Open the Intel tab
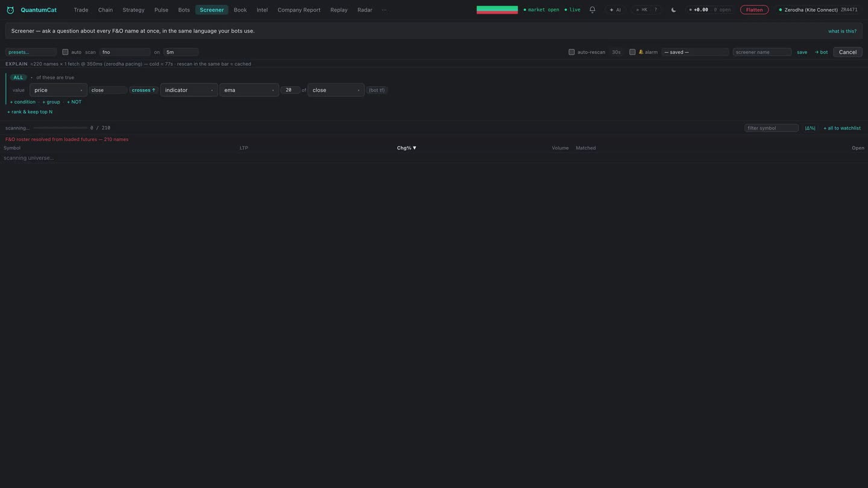This screenshot has width=868, height=488. click(x=262, y=10)
